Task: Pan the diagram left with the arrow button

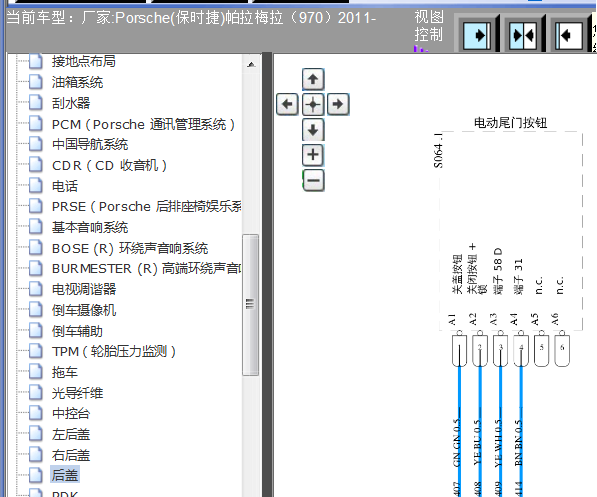Action: 287,104
